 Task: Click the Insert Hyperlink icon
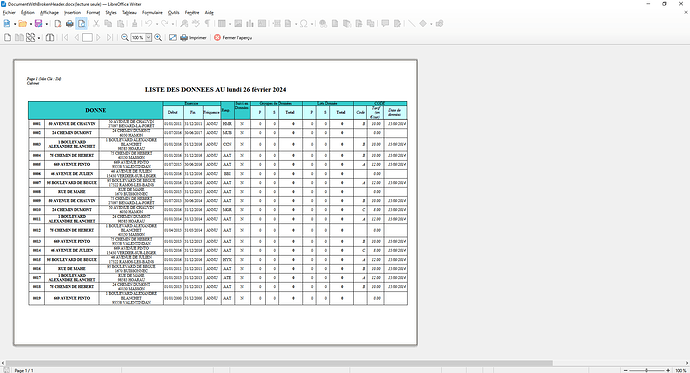(x=323, y=24)
